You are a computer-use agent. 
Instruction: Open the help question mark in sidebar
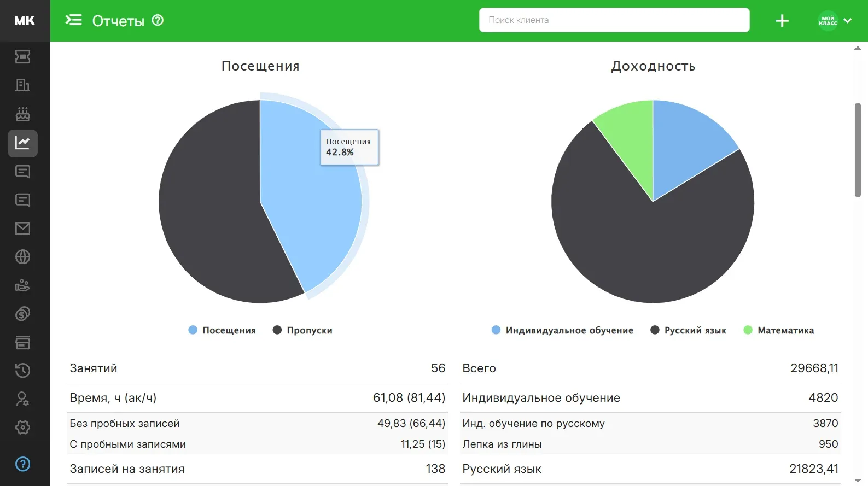coord(22,464)
